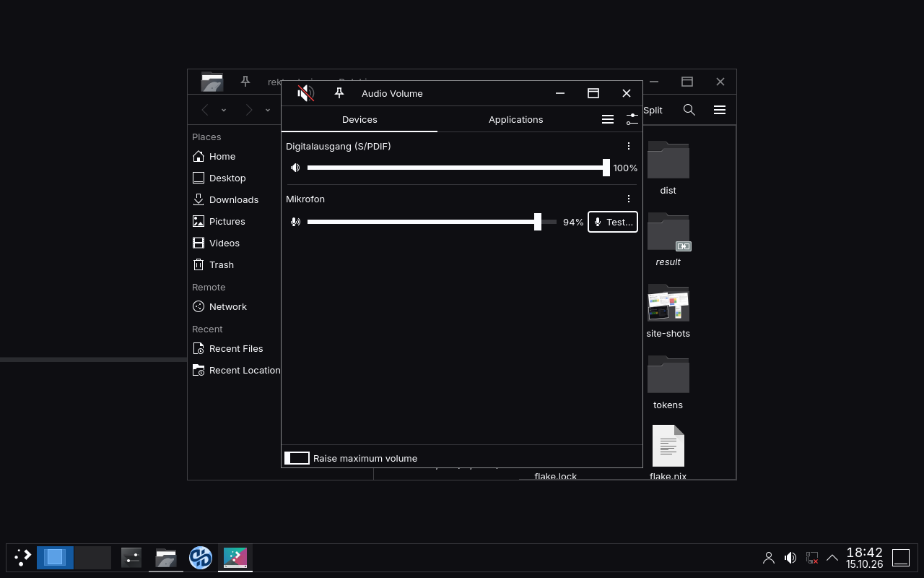Open Downloads in file manager sidebar
The image size is (924, 578).
tap(235, 199)
